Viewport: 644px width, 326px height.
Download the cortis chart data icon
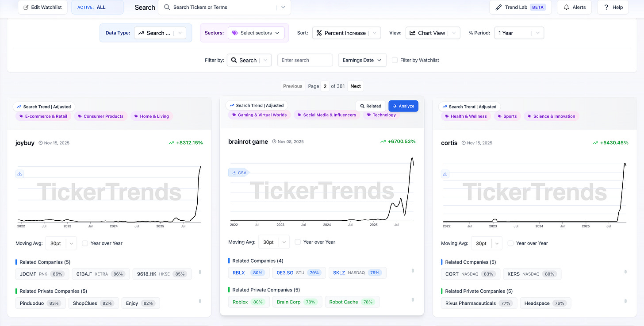(x=445, y=174)
